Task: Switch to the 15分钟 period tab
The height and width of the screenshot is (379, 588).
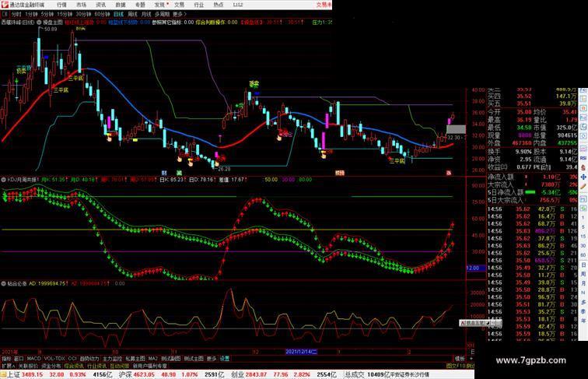Action: (x=65, y=14)
